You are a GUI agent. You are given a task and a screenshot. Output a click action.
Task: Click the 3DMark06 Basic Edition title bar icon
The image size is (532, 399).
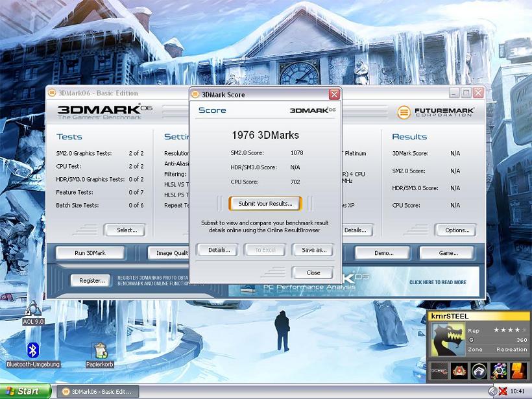51,93
